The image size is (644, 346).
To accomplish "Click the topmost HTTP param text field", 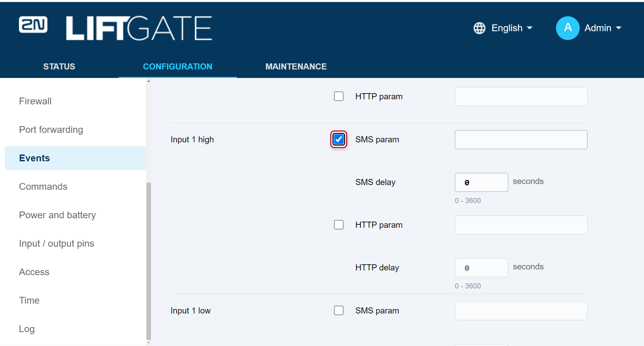I will coord(521,97).
